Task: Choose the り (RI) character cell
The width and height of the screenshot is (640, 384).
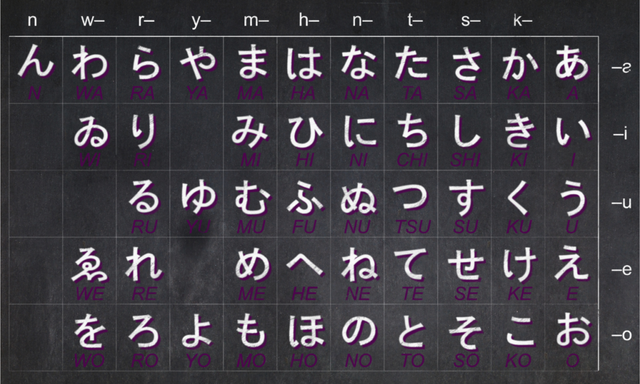Action: [143, 137]
